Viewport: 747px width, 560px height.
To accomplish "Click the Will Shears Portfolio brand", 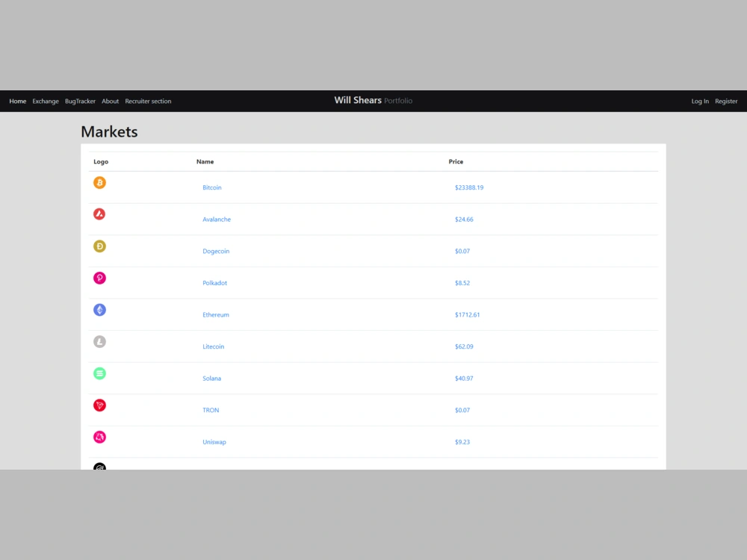I will tap(373, 100).
